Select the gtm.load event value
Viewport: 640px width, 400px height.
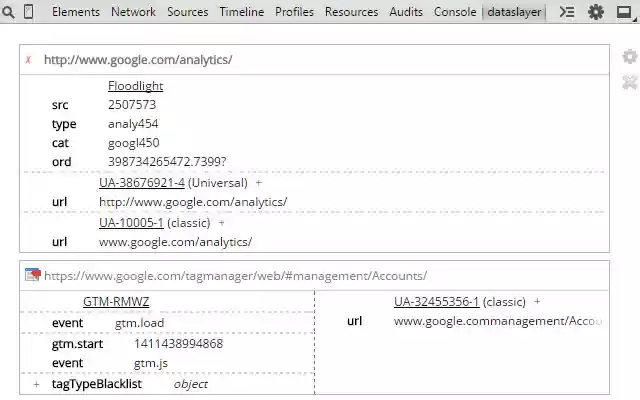point(139,323)
